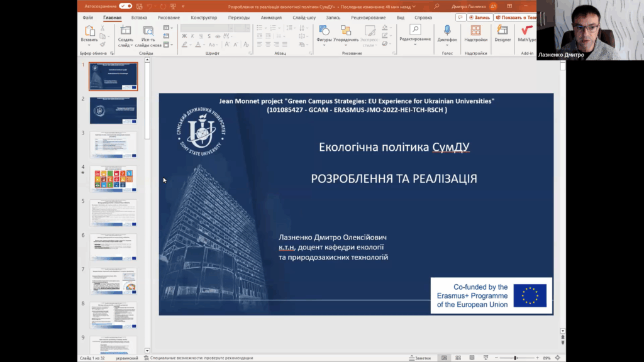
Task: Expand the Copy options dropdown
Action: pyautogui.click(x=108, y=36)
